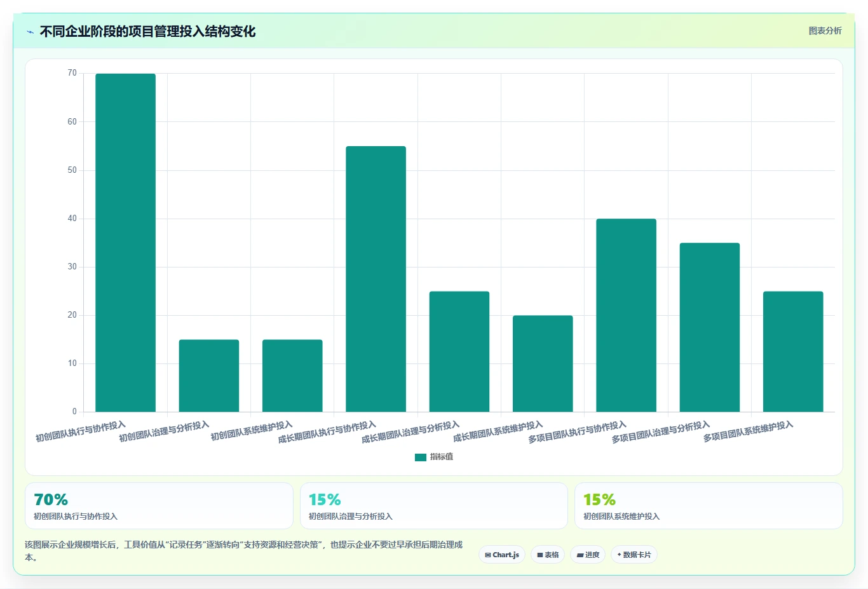Click the bar for 成长期团队执行与协作投入
The width and height of the screenshot is (868, 589).
click(376, 279)
